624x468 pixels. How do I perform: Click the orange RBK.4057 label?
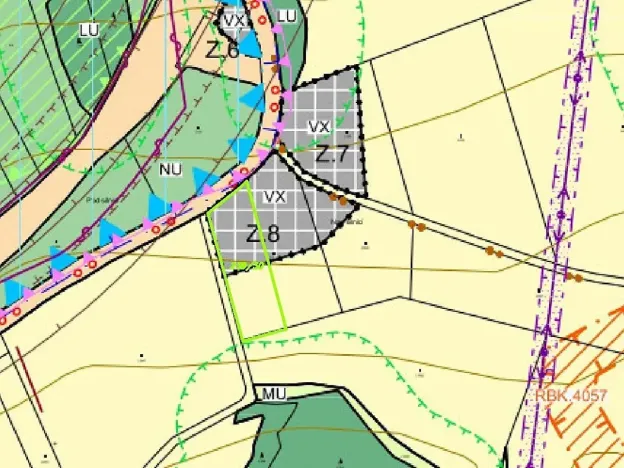click(x=571, y=396)
